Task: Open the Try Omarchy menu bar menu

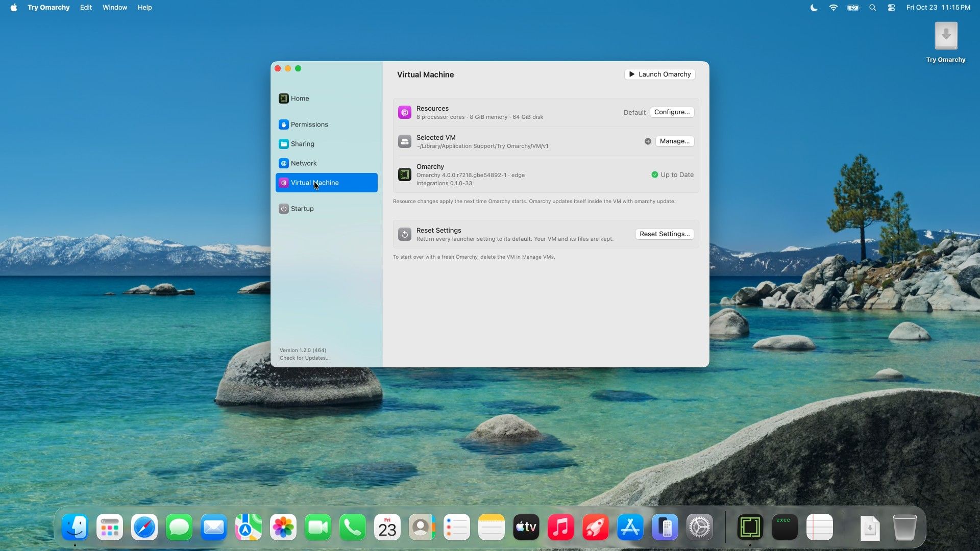Action: click(48, 8)
